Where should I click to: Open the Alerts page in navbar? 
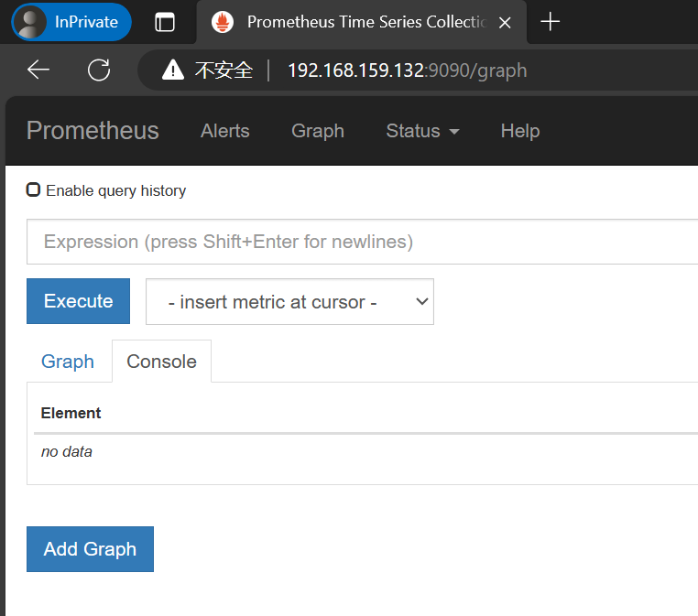[x=225, y=131]
